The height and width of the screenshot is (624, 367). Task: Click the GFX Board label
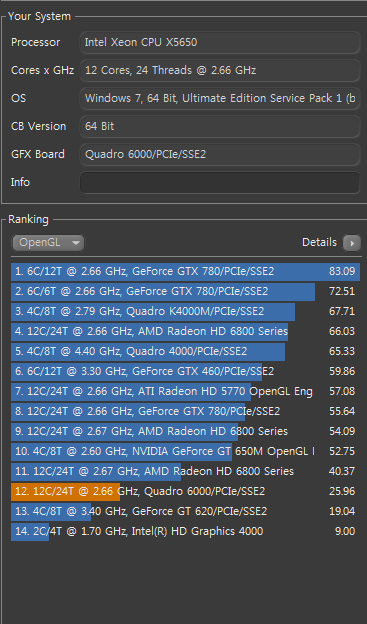tap(38, 154)
